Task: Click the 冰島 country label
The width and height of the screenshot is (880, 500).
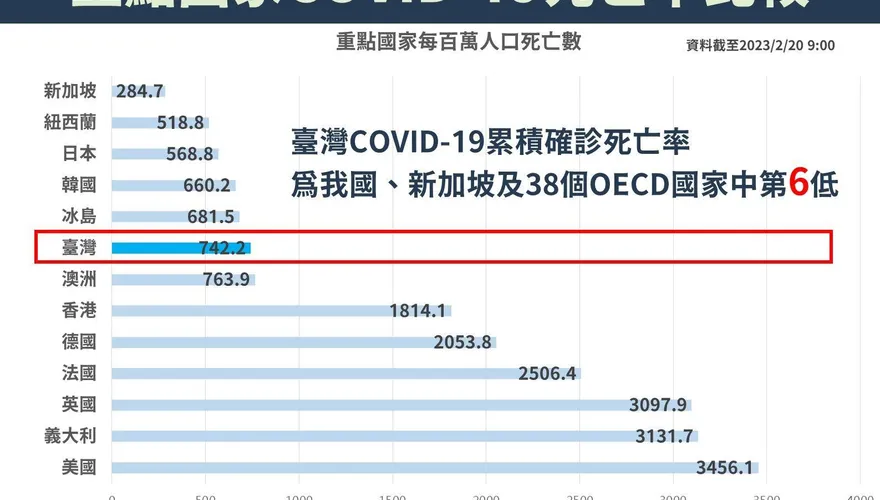Action: [79, 217]
